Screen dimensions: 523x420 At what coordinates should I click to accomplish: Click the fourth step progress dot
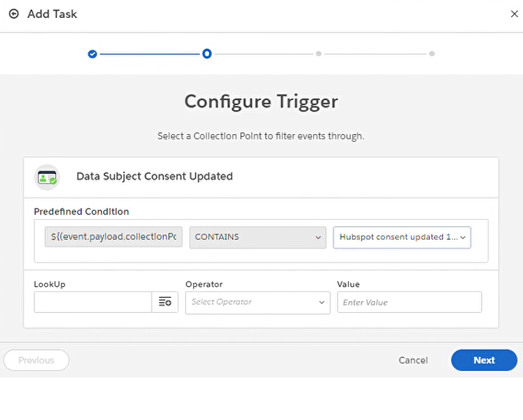point(431,54)
